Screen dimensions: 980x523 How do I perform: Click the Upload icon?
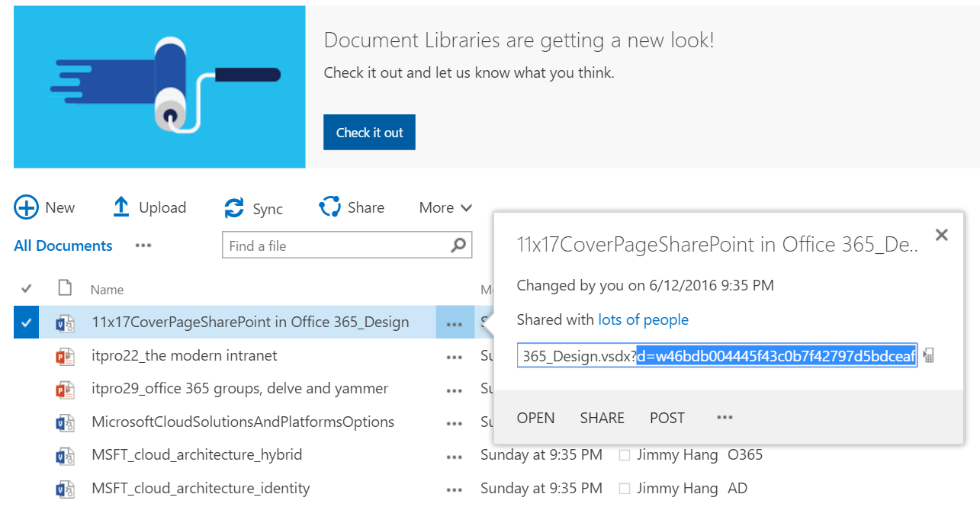point(120,207)
